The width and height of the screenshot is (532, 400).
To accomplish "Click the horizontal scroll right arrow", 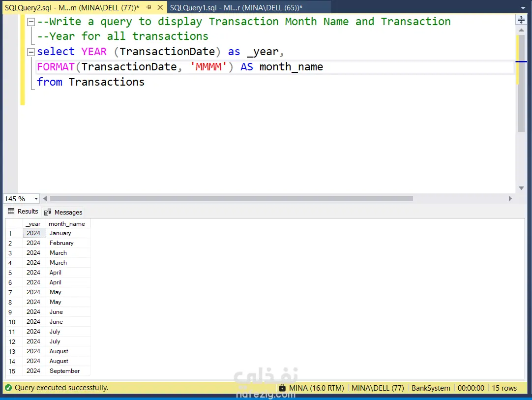I will pos(510,199).
